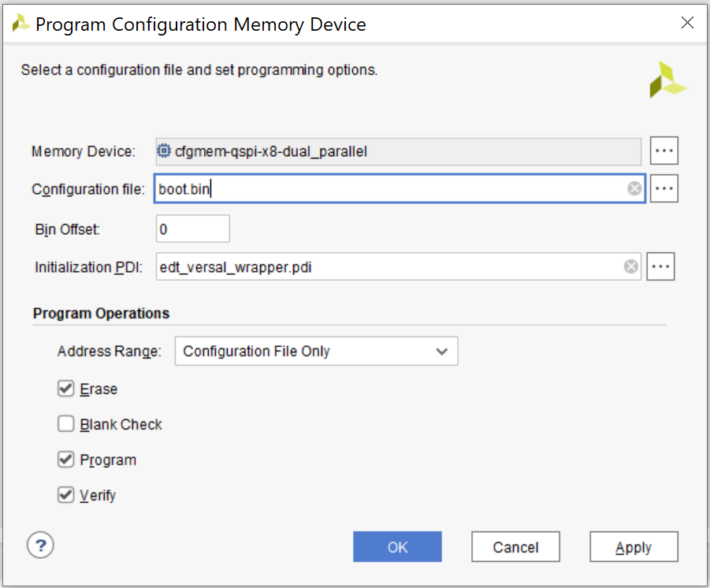
Task: Toggle the Program checkbox
Action: 66,460
